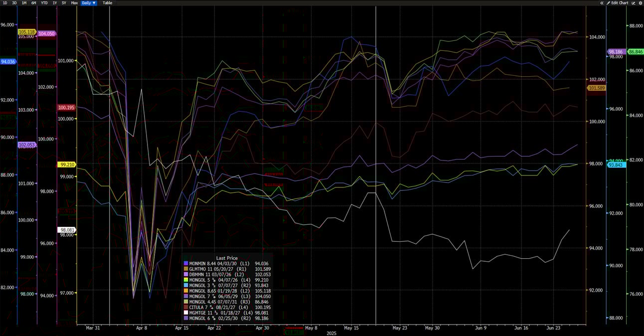The image size is (644, 336).
Task: Collapse the toolbar with the double-chevron icon
Action: [602, 3]
